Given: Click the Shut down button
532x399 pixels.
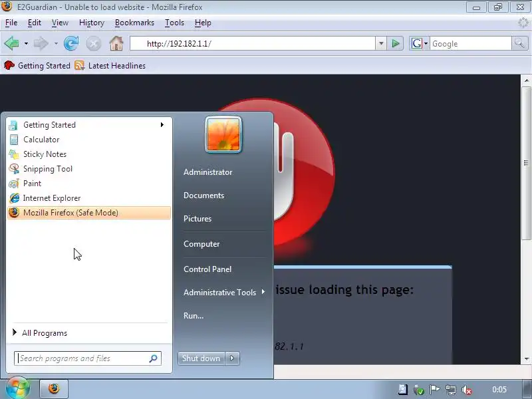Looking at the screenshot, I should [201, 358].
